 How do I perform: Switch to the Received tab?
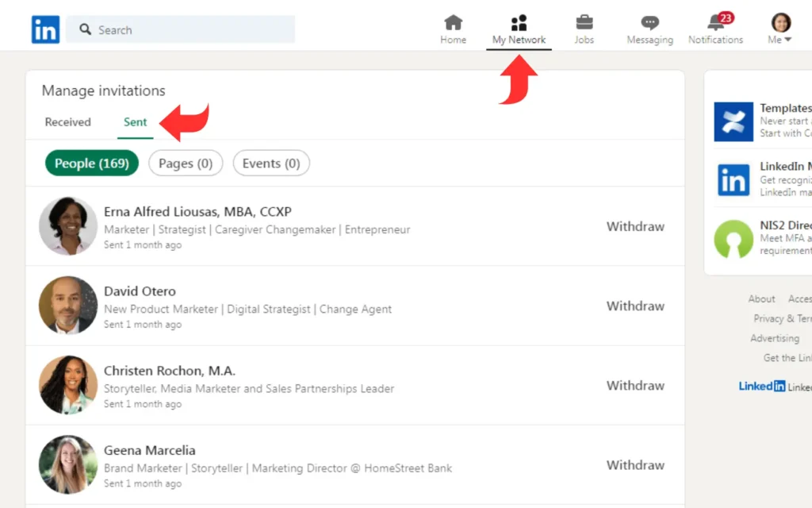[68, 122]
